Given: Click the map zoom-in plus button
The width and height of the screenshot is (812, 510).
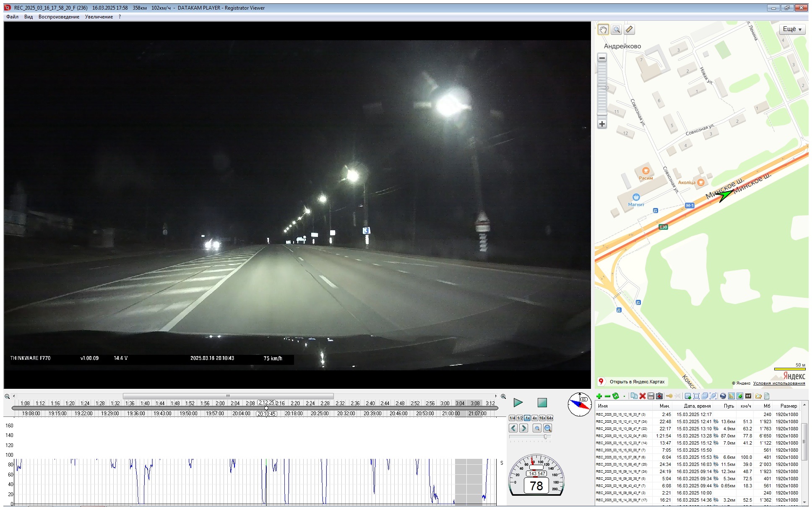Looking at the screenshot, I should [602, 124].
